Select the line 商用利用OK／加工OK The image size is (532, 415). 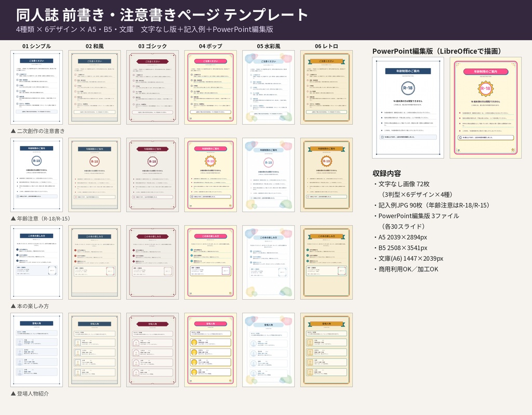[406, 269]
